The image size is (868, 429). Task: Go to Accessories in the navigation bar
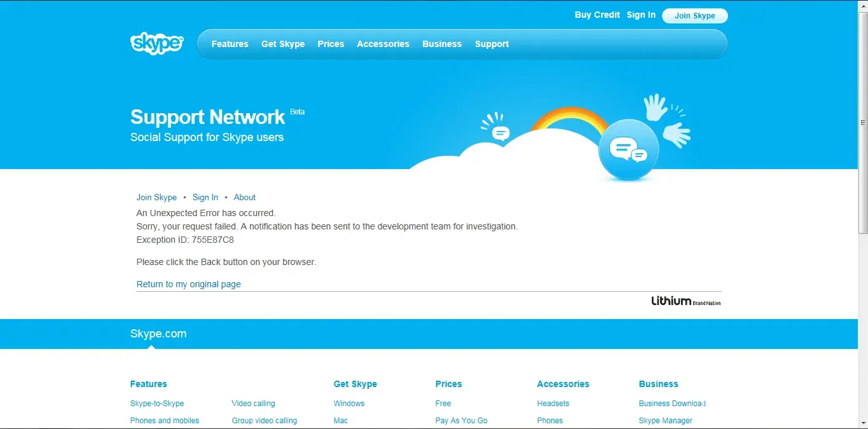coord(383,44)
